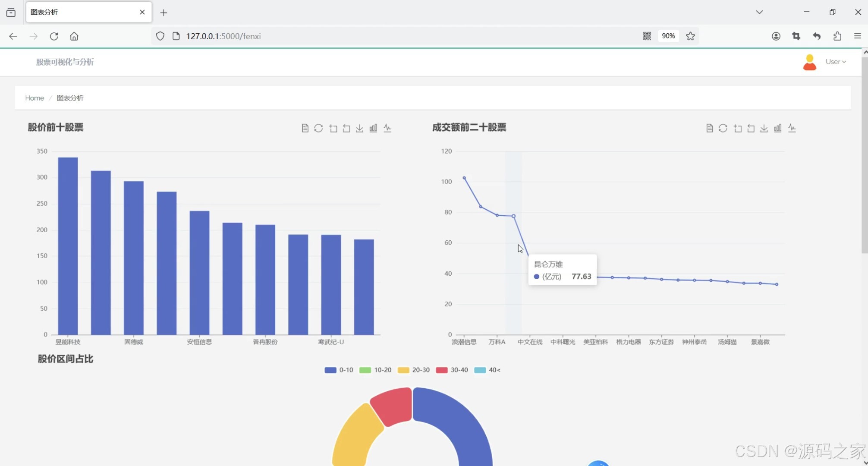
Task: Switch stock price chart to line type
Action: [x=387, y=128]
